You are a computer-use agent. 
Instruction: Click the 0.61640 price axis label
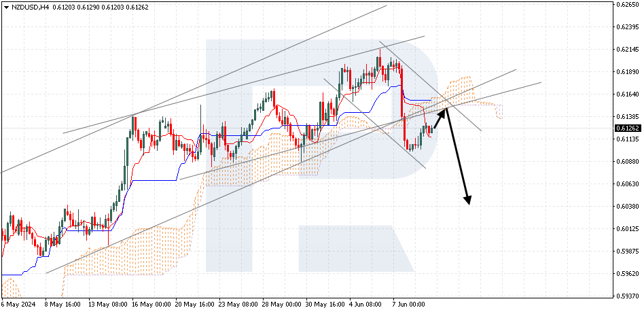[628, 94]
